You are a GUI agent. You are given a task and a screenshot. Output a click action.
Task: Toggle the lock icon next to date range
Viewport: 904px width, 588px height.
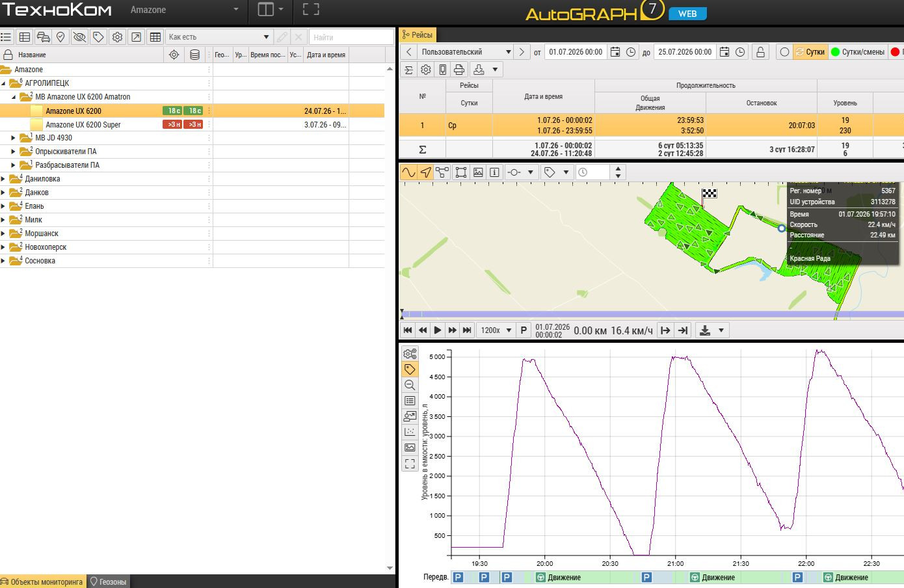760,52
